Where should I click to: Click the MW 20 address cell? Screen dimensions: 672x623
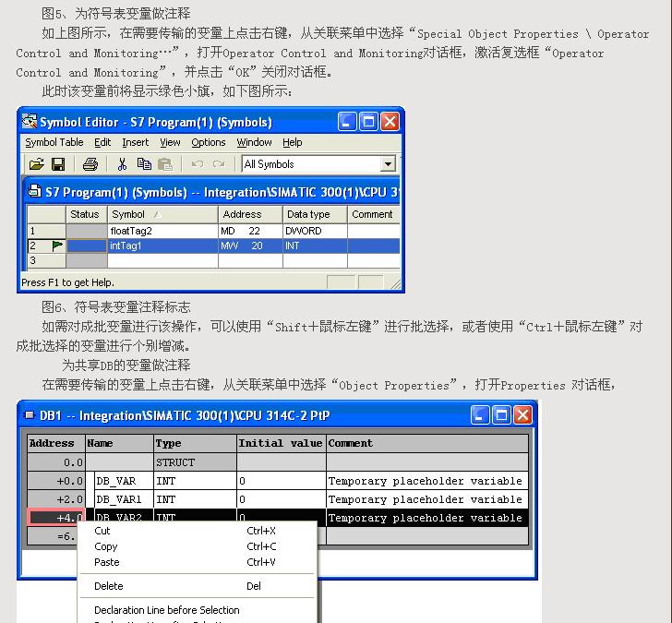[251, 246]
